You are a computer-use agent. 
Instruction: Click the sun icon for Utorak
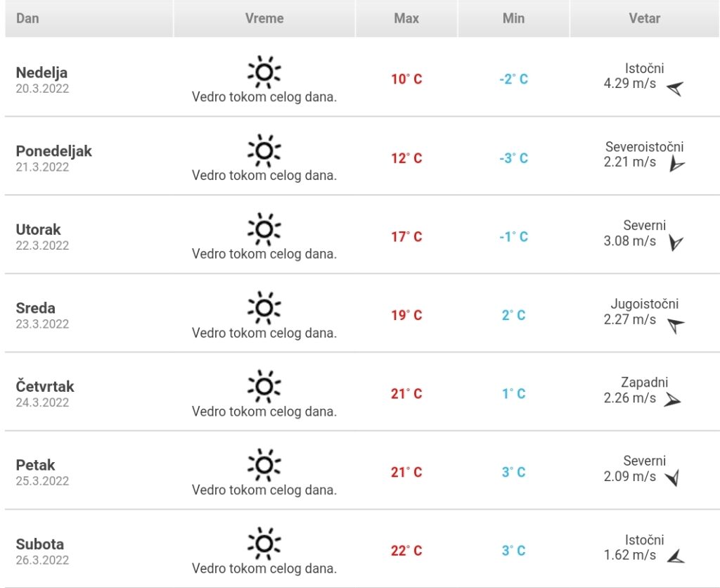tap(264, 229)
